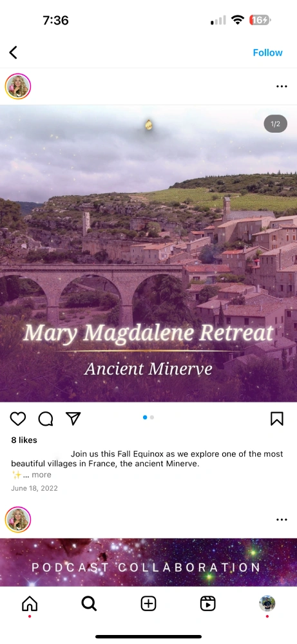The height and width of the screenshot is (644, 297).
Task: Open my profile from bottom bar
Action: 267,603
